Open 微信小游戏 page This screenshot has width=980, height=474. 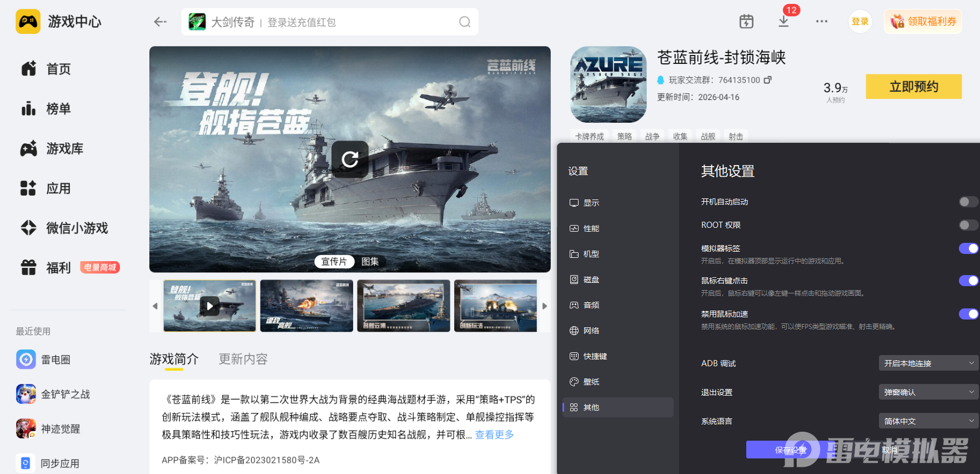click(x=64, y=228)
